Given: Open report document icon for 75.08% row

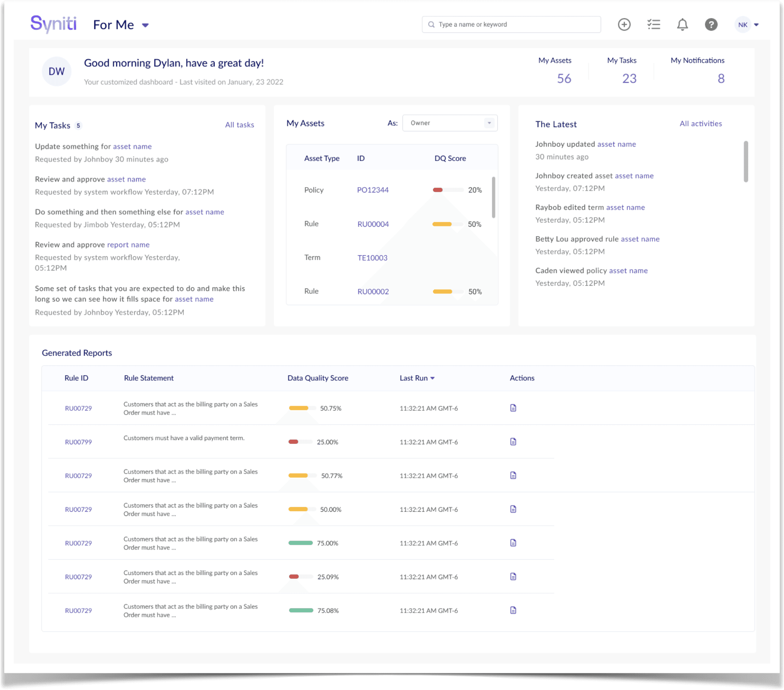Looking at the screenshot, I should [x=513, y=610].
